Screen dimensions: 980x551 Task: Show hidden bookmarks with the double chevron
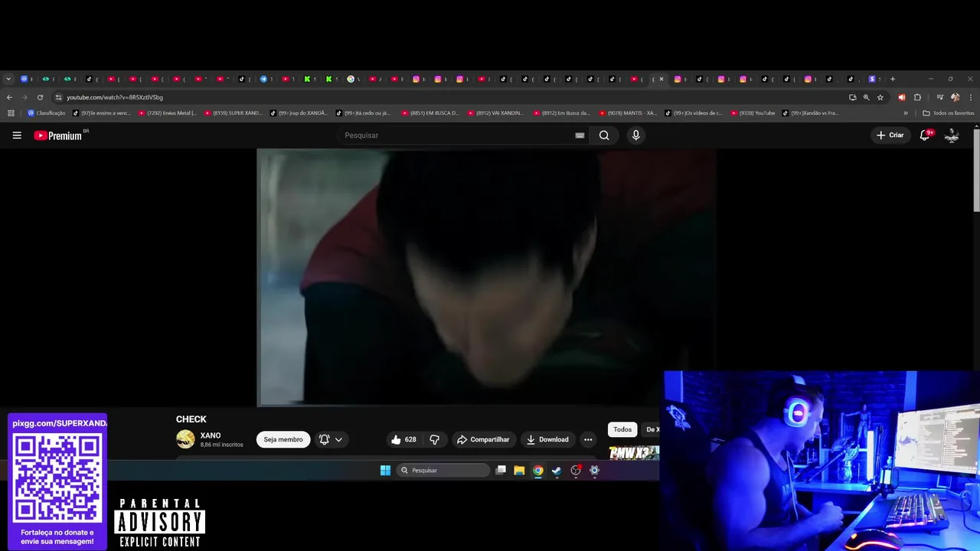tap(906, 113)
